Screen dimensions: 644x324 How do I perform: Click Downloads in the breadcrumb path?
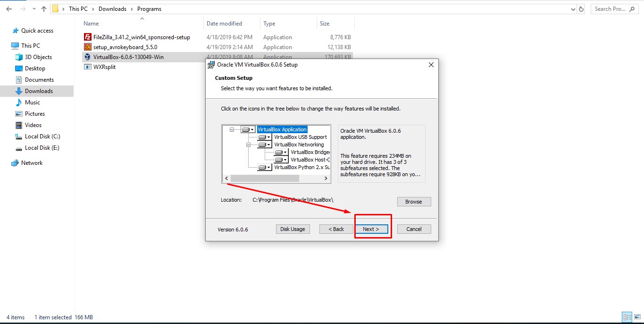pyautogui.click(x=112, y=9)
